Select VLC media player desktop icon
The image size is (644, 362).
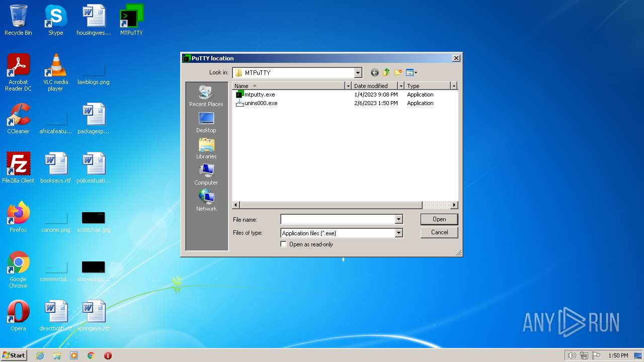55,72
